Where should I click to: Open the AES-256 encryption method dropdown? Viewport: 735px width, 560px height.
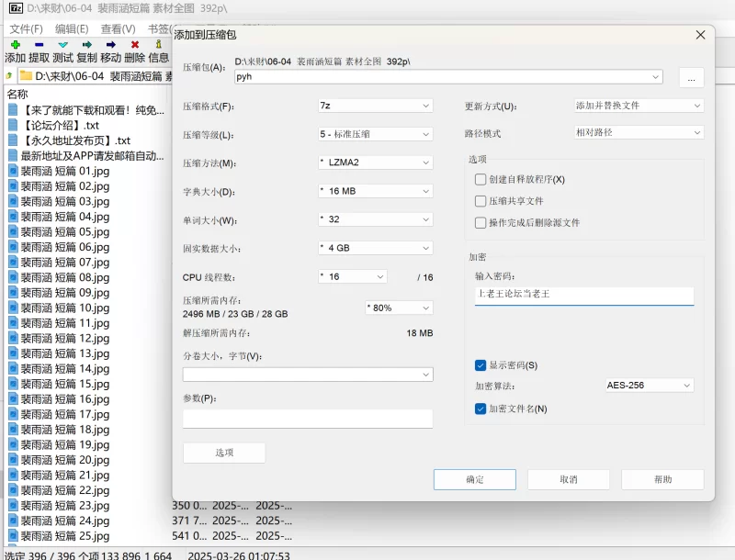(649, 386)
